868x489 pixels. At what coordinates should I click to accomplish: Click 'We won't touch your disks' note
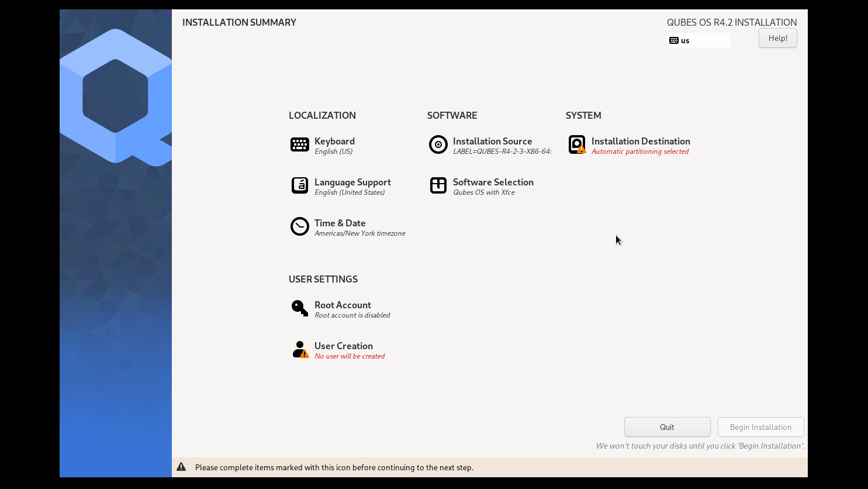[700, 446]
